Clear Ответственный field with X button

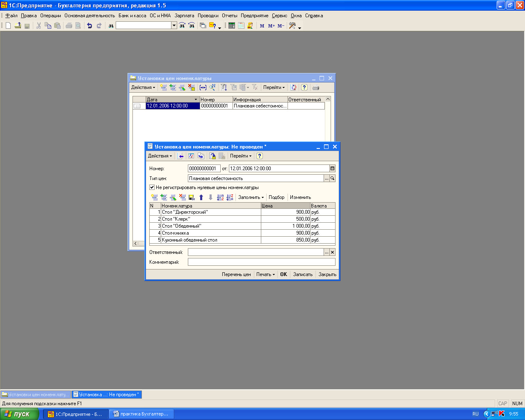pos(333,252)
